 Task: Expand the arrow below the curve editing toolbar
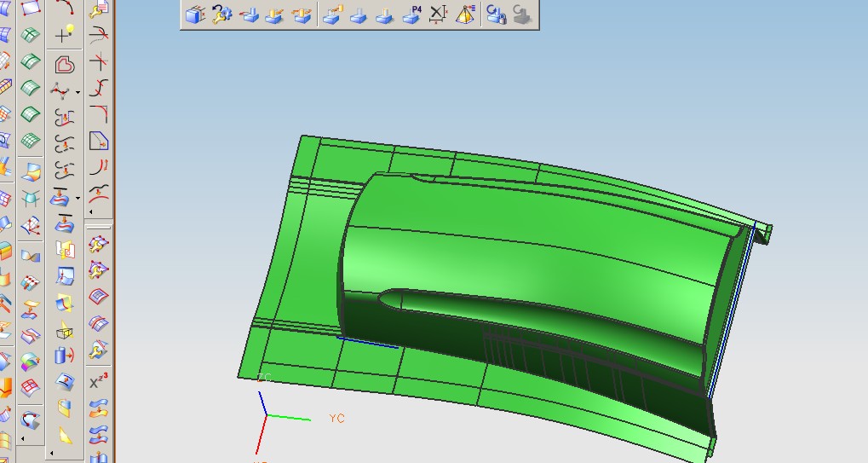[x=91, y=211]
